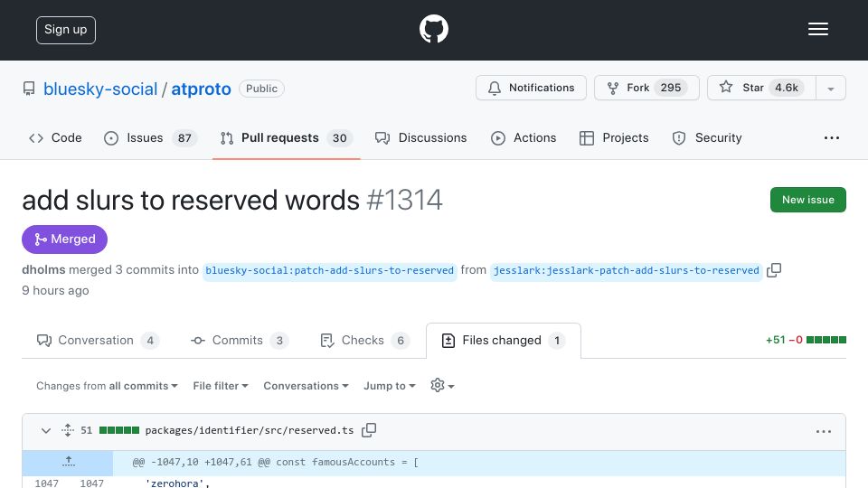
Task: Show more repository navigation items
Action: click(x=832, y=137)
